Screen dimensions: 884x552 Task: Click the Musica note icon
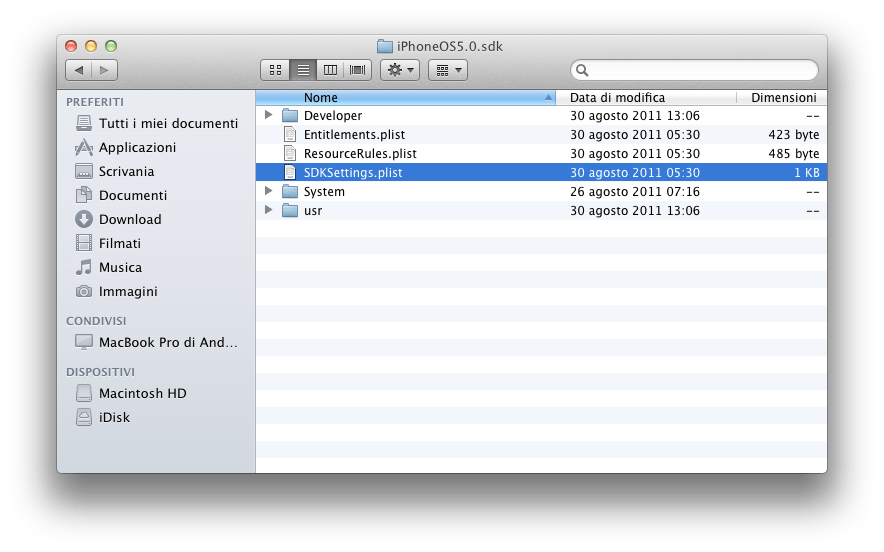(84, 267)
